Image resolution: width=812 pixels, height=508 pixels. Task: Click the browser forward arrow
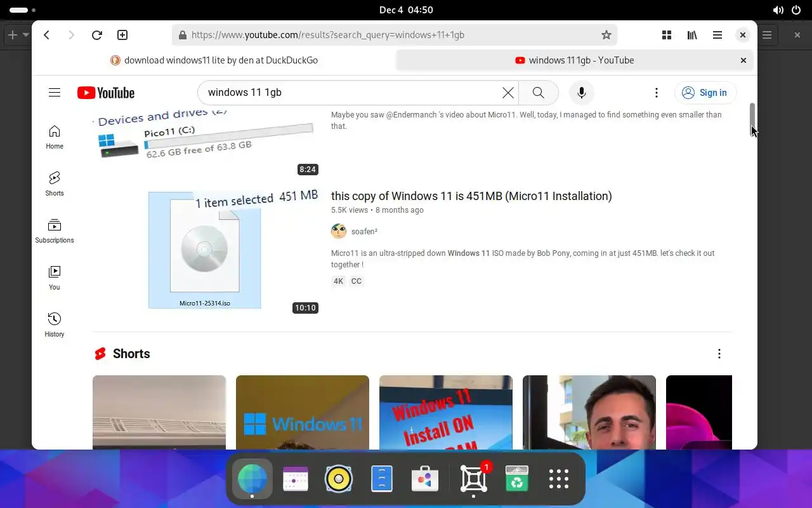click(x=72, y=35)
